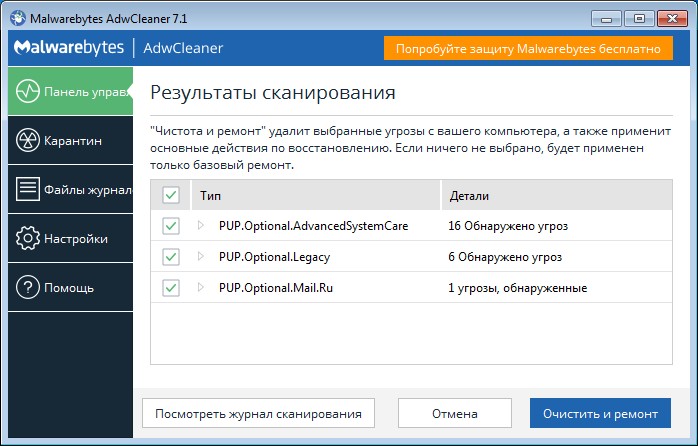The width and height of the screenshot is (698, 446).
Task: Uncheck PUP.Optional.AdvancedSystemCare checkbox
Action: tap(171, 226)
